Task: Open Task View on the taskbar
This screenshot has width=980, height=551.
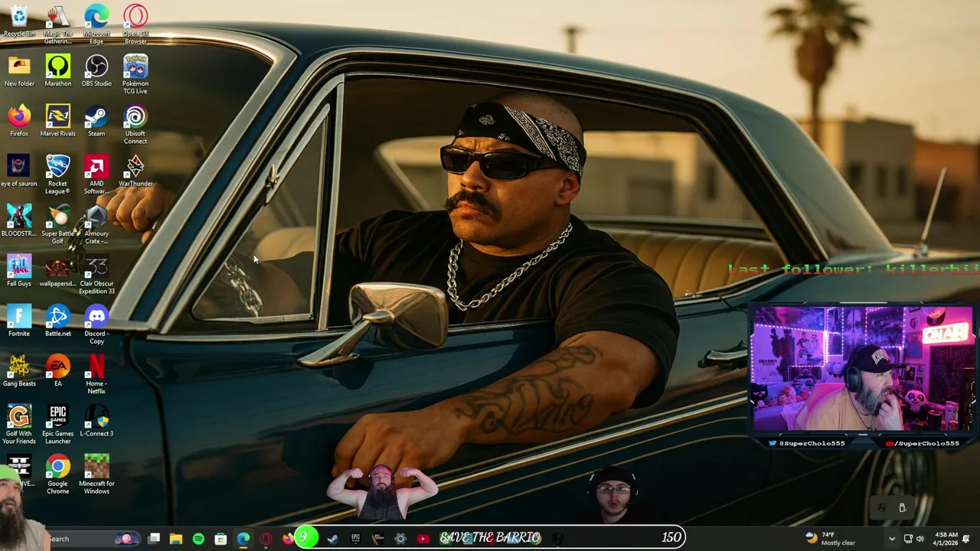Action: click(x=154, y=539)
